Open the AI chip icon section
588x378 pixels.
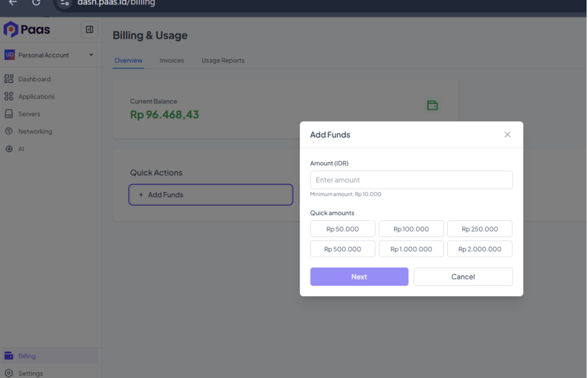8,149
